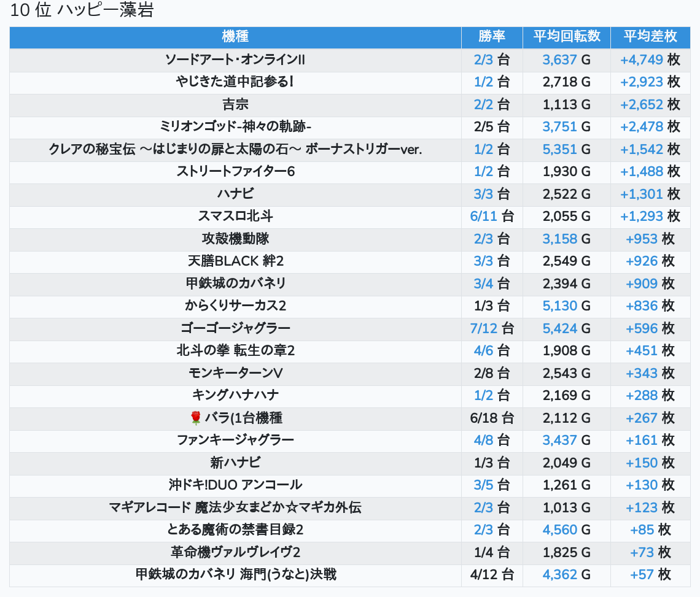This screenshot has width=700, height=597.
Task: Click the average spins 4,362 G
Action: [567, 575]
